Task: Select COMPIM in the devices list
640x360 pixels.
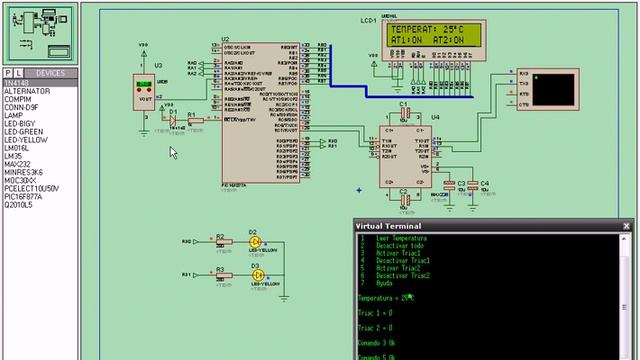Action: 18,99
